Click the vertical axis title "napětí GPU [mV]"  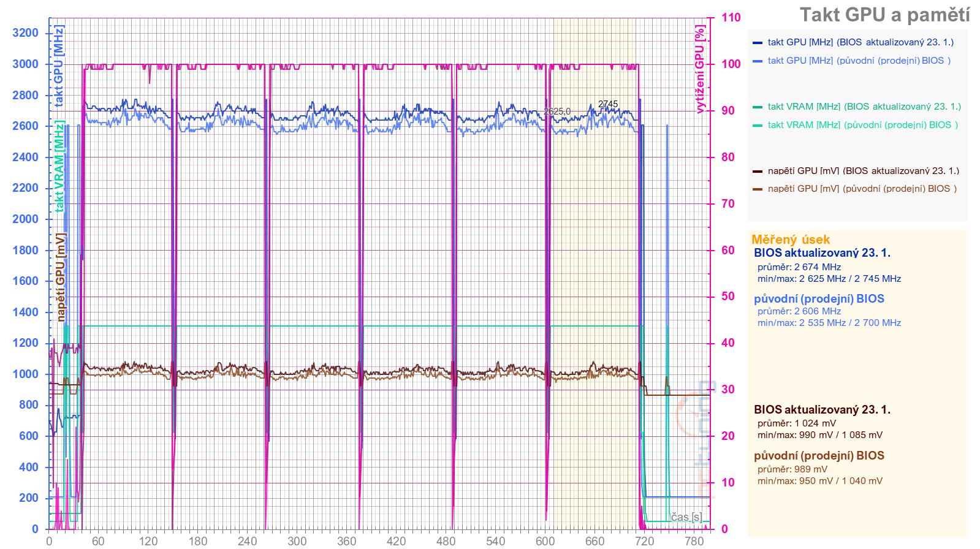coord(61,277)
